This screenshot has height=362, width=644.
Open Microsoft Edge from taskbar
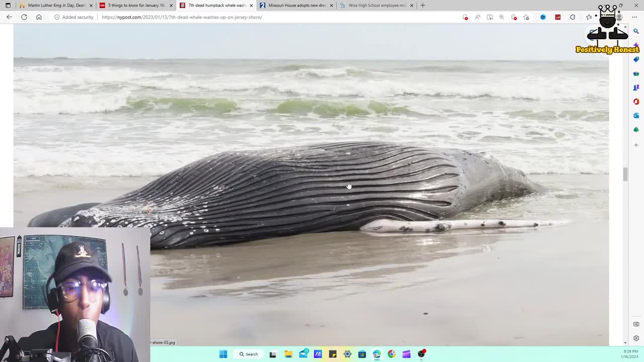[377, 354]
